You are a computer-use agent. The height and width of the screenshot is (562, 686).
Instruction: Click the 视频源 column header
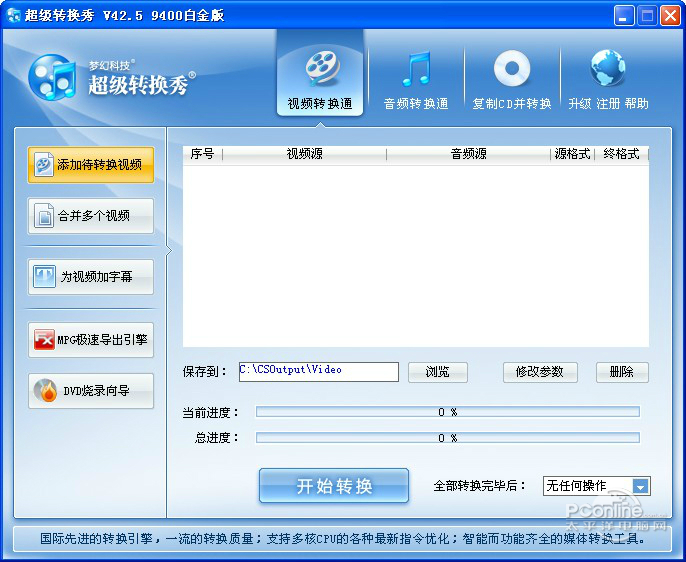304,154
